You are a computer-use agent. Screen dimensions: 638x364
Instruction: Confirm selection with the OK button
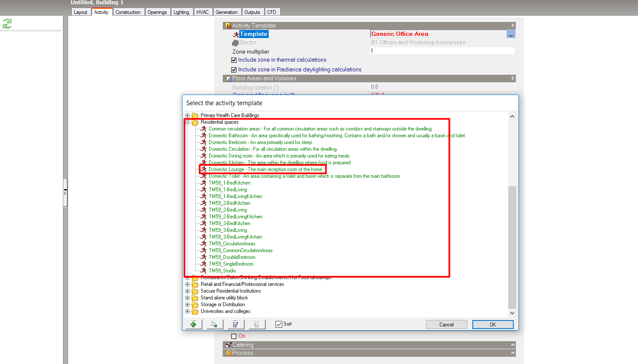(x=493, y=324)
